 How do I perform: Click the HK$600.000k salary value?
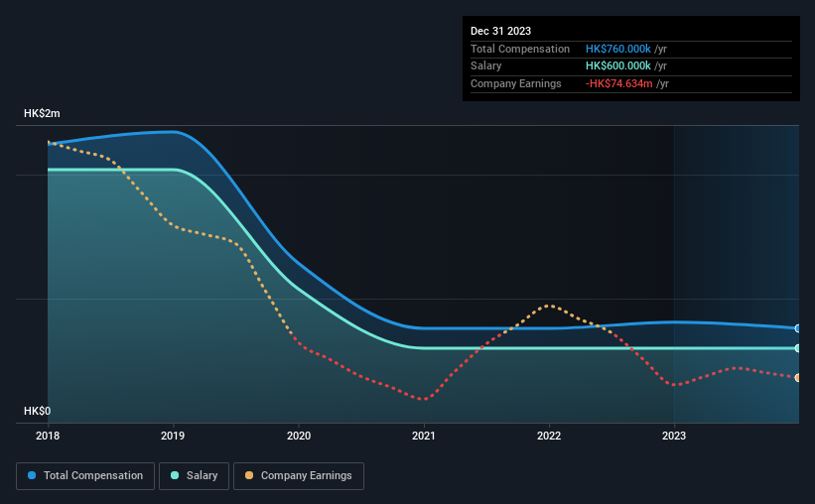618,66
